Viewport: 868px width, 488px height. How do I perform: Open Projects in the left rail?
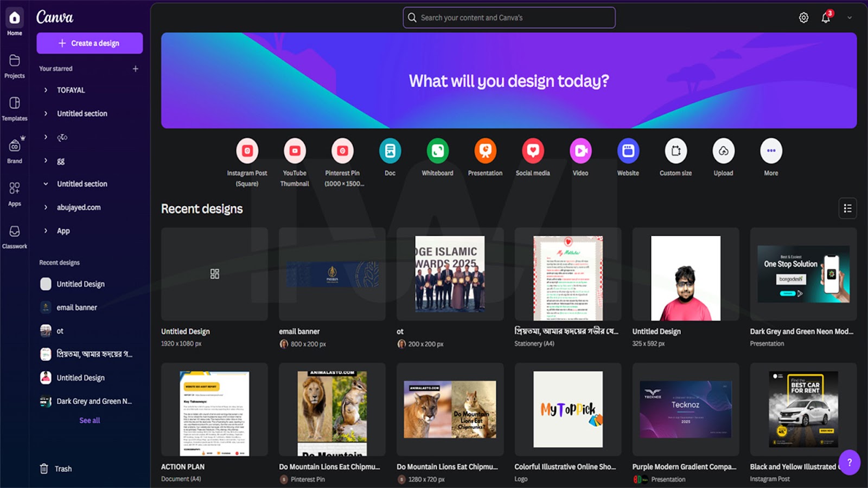coord(15,61)
